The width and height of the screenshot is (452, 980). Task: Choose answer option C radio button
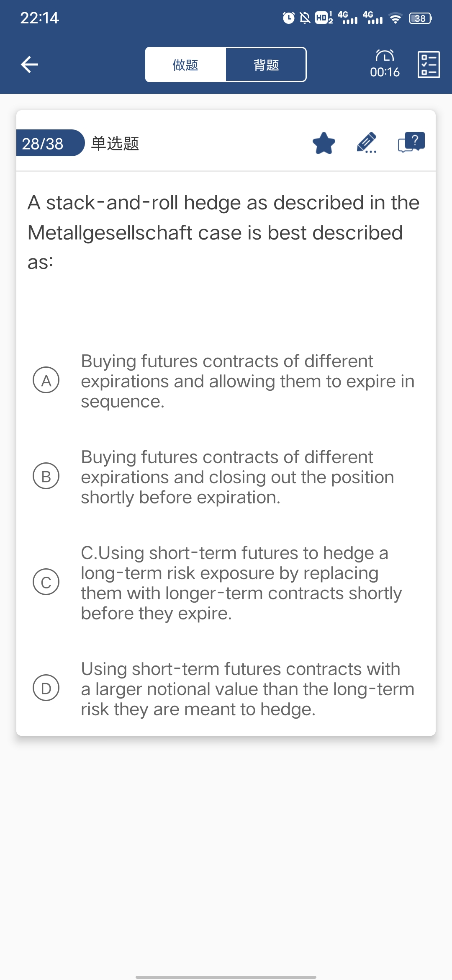46,582
